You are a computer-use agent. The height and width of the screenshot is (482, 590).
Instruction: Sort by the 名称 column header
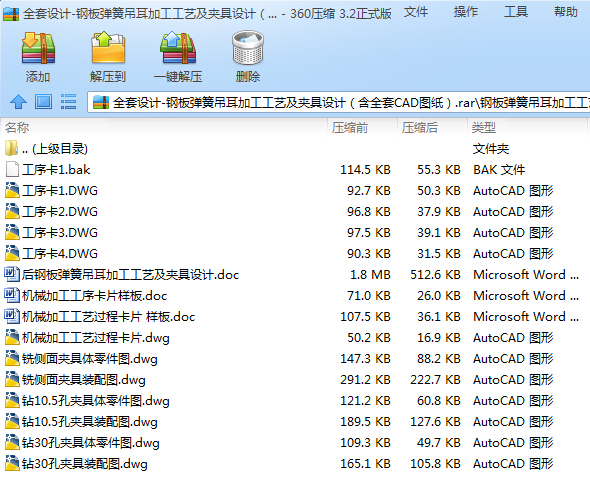17,128
